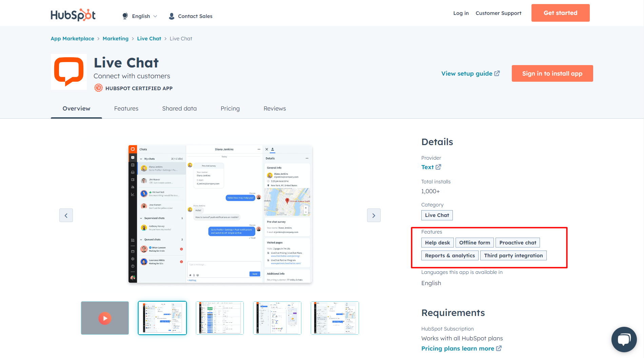Click the Contact Sales person icon
Viewport: 644px width, 358px height.
click(x=172, y=16)
